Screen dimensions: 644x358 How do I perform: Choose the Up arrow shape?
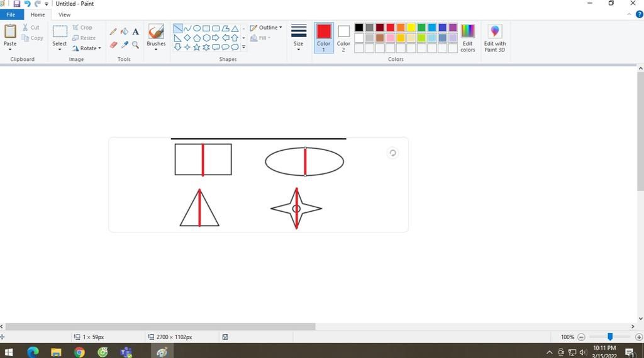(x=235, y=38)
